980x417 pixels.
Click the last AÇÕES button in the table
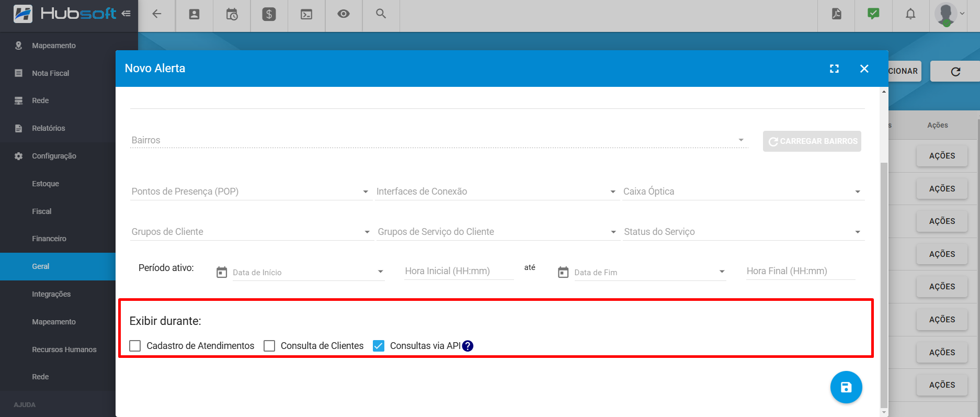pos(942,385)
